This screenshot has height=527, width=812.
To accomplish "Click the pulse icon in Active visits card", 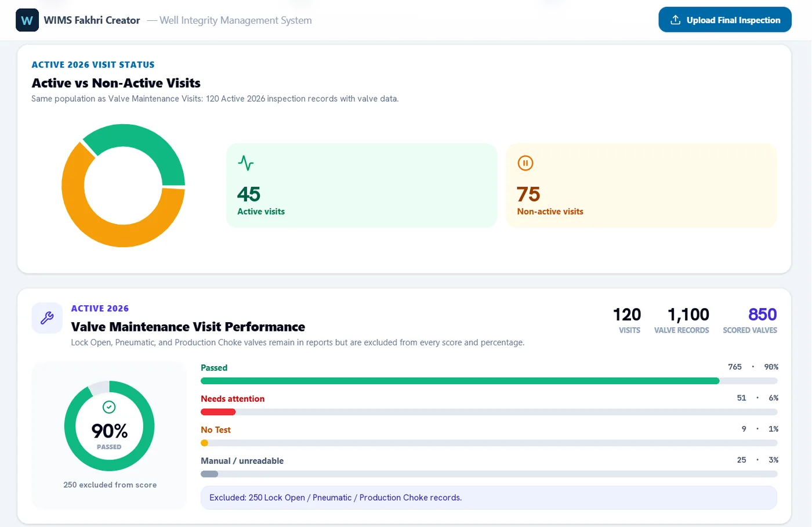I will (246, 163).
